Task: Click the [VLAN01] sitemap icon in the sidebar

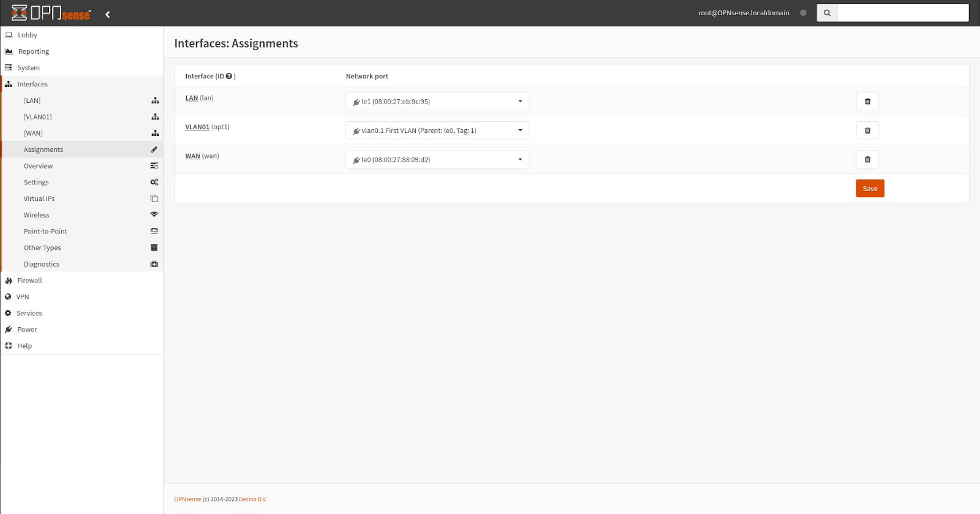Action: pyautogui.click(x=155, y=117)
